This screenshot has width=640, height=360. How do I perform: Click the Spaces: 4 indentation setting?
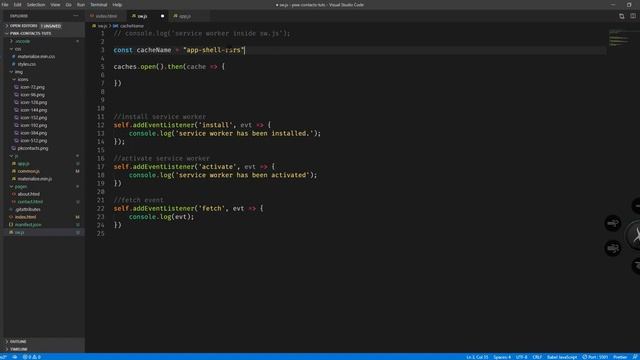click(x=502, y=357)
